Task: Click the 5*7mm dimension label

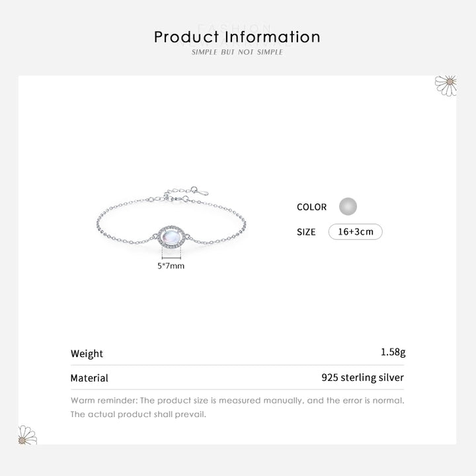Action: tap(171, 266)
